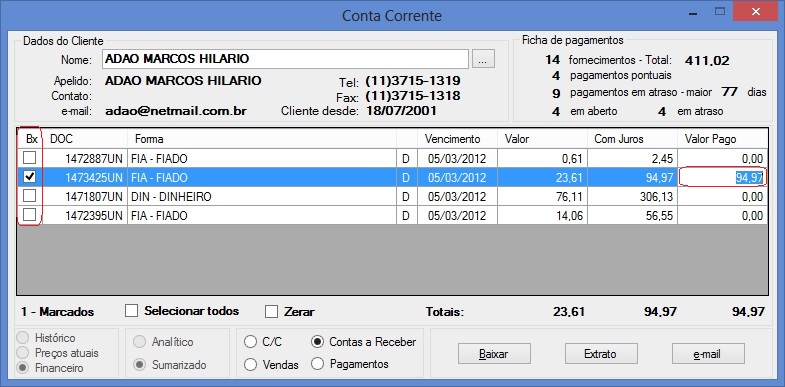Check the Bx box for document 1471807UN
This screenshot has height=387, width=785.
[x=30, y=196]
